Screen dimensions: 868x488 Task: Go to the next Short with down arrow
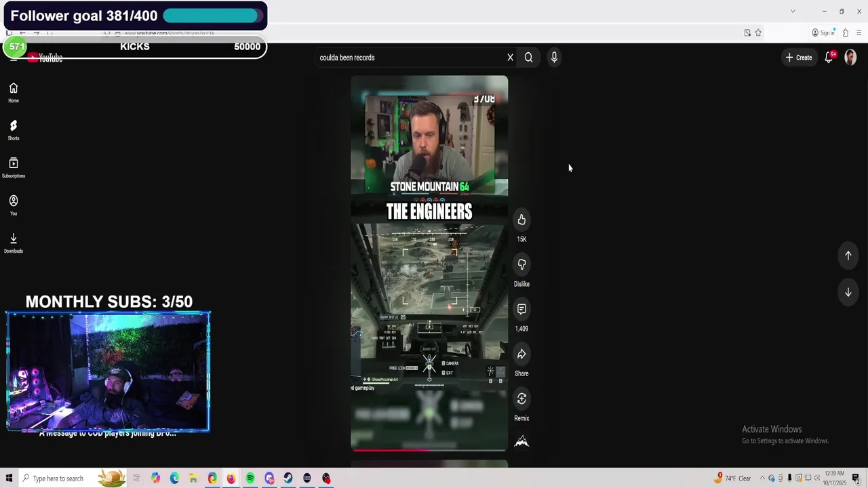tap(848, 292)
